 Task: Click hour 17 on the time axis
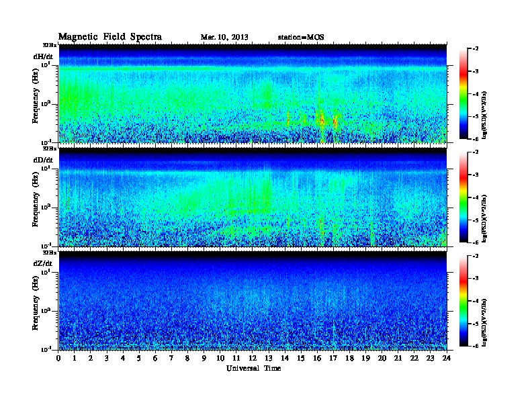(x=333, y=359)
